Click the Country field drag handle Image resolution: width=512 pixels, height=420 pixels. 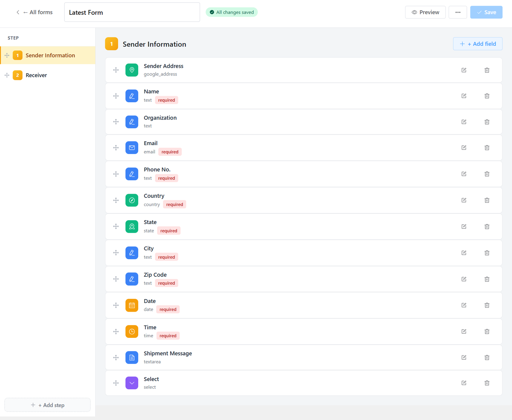coord(116,200)
